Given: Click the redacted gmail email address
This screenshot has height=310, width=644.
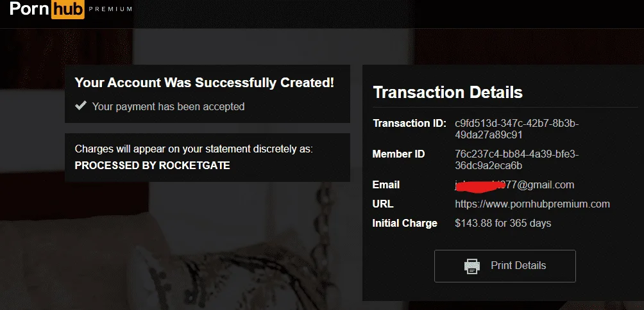Looking at the screenshot, I should tap(514, 185).
